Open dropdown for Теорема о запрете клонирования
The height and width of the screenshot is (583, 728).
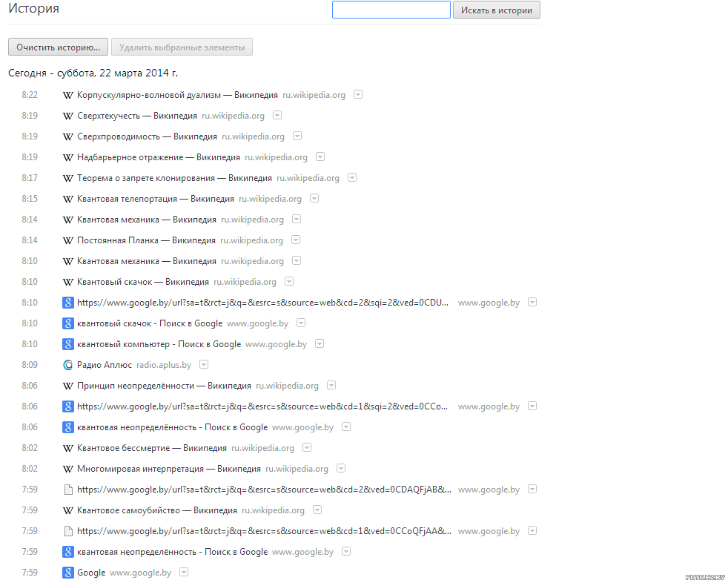(x=352, y=177)
